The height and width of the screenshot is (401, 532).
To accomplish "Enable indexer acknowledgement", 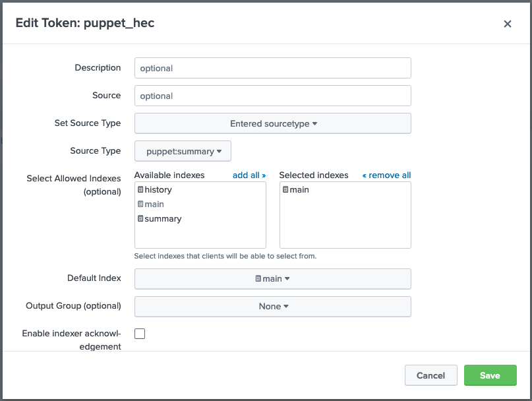I will coord(139,333).
